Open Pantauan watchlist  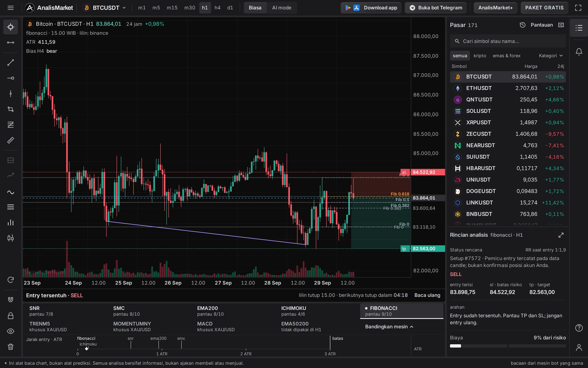click(542, 25)
